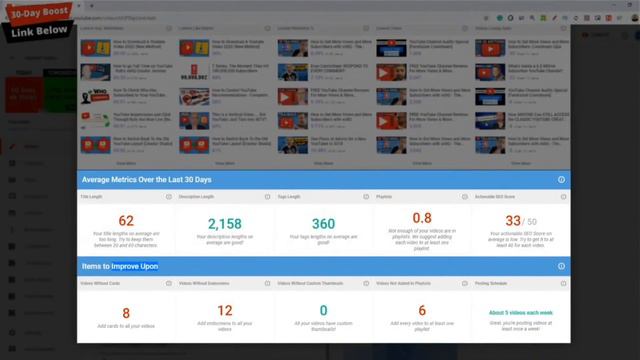
Task: Select videos without endscreens count 12
Action: point(225,311)
